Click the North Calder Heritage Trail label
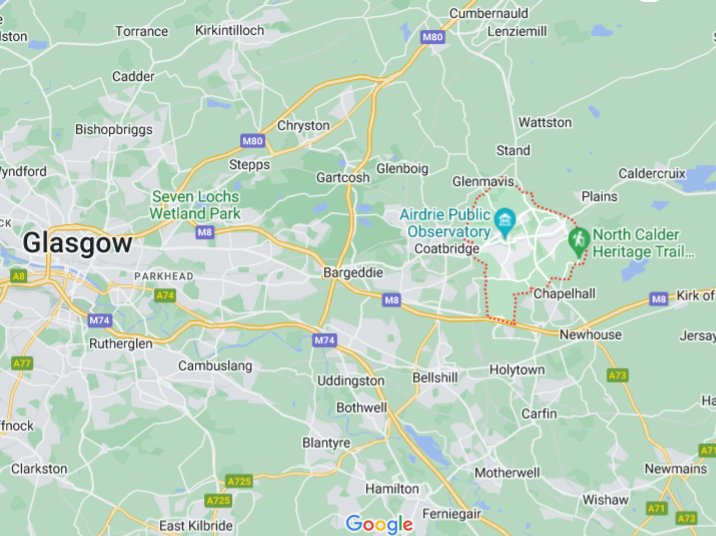The image size is (716, 536). coord(643,243)
